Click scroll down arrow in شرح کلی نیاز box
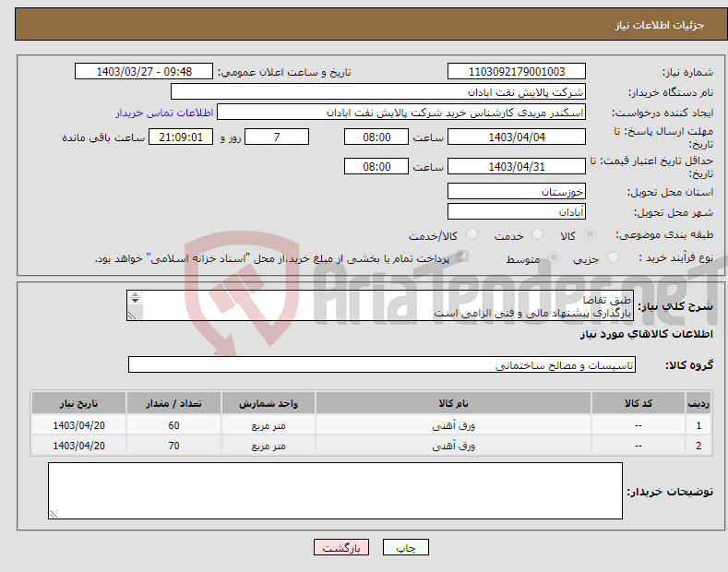The image size is (728, 572). pyautogui.click(x=135, y=301)
